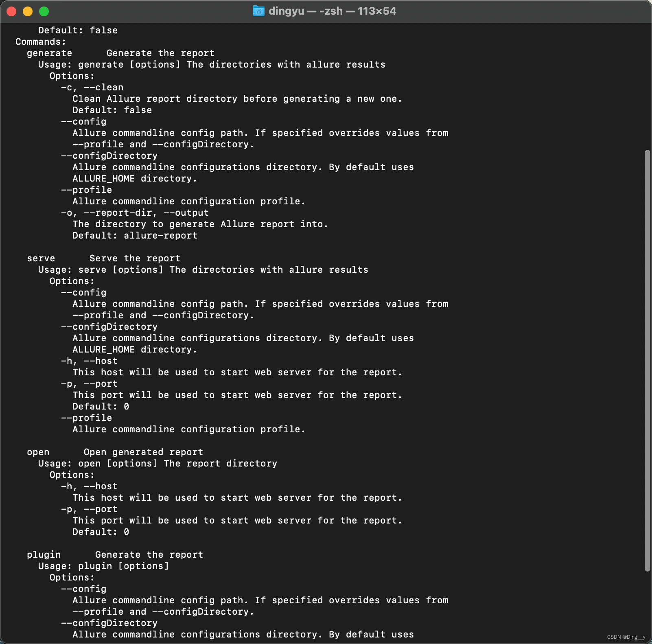Image resolution: width=652 pixels, height=644 pixels.
Task: Click '--config' option under generate
Action: (x=84, y=122)
